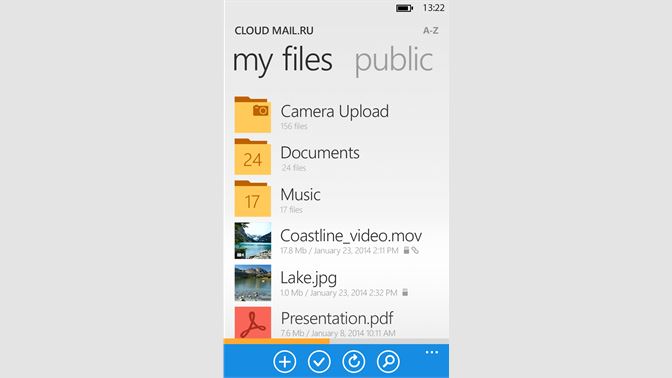This screenshot has width=672, height=378.
Task: Tap the CLOUD MAIL.RU title
Action: [274, 30]
